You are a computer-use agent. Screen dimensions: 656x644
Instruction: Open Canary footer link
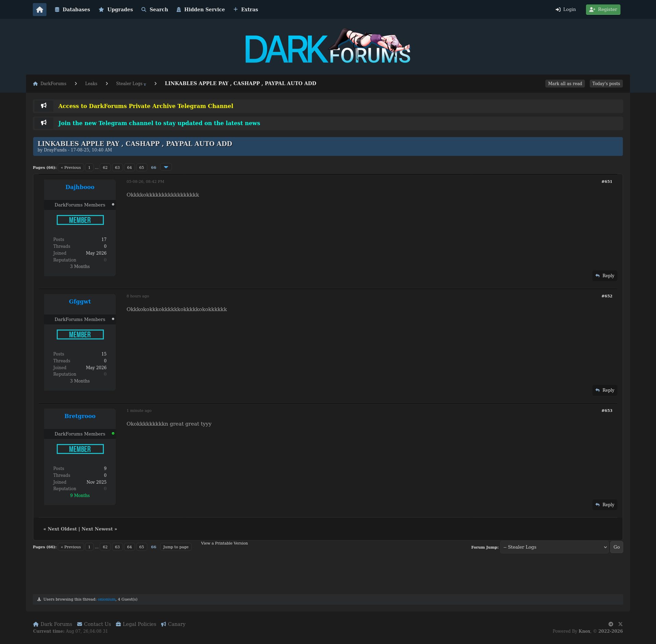pos(173,624)
